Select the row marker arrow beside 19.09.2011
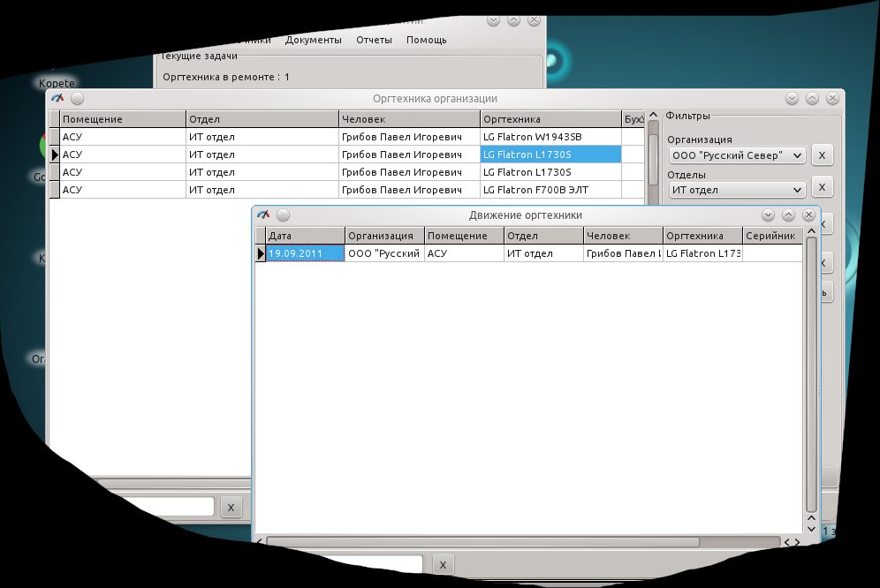Image resolution: width=880 pixels, height=588 pixels. pos(261,253)
